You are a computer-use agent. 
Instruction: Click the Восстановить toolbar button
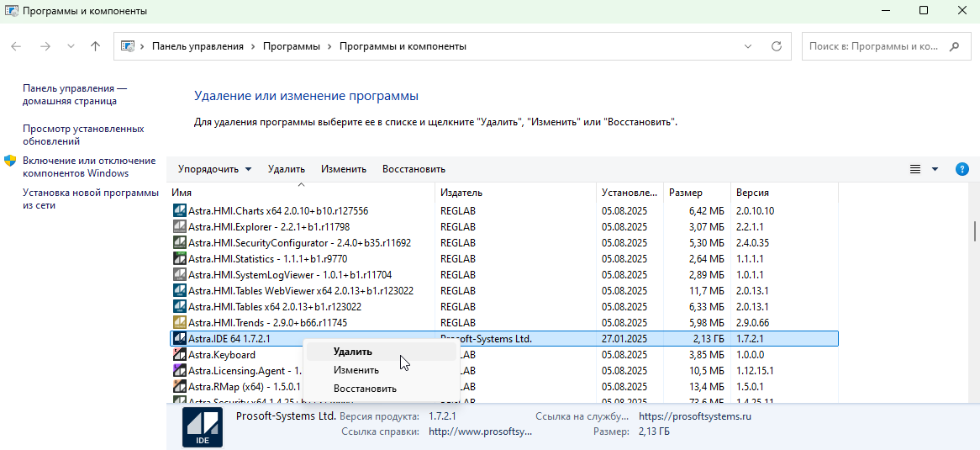point(414,169)
